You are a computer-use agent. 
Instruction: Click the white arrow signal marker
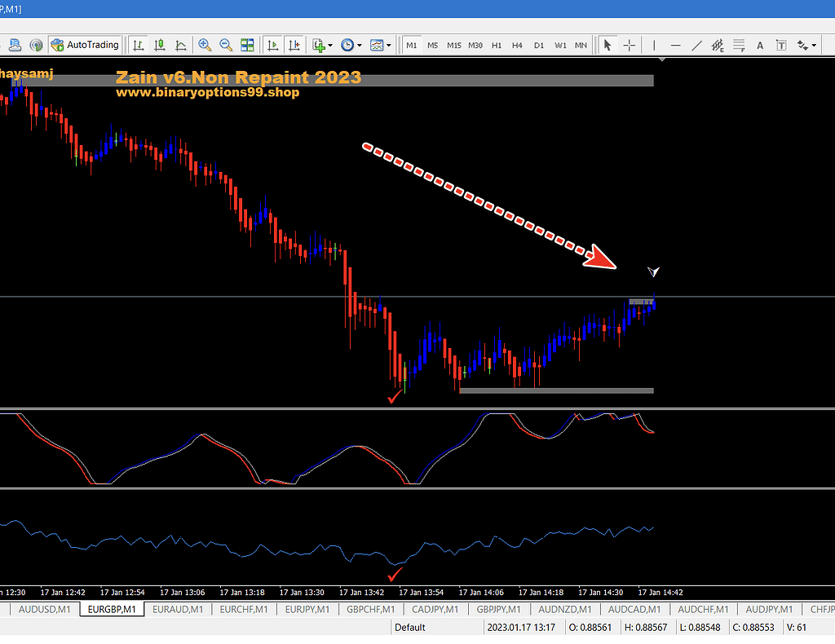point(653,271)
